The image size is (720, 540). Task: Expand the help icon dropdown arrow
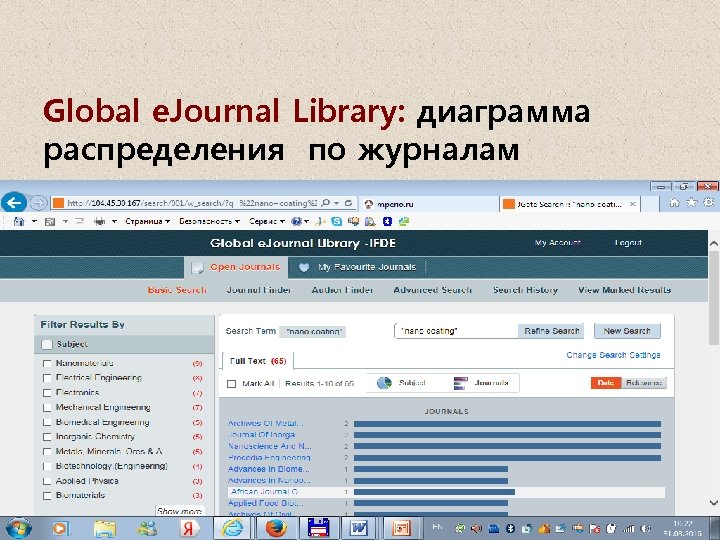click(306, 221)
